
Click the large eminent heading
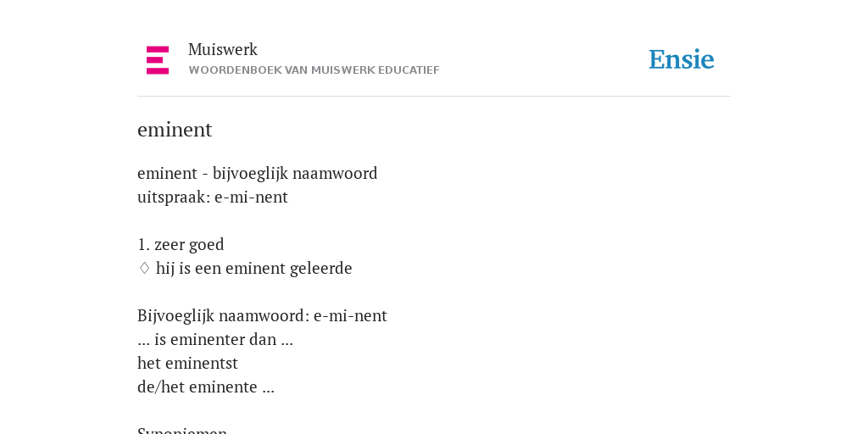click(x=175, y=130)
